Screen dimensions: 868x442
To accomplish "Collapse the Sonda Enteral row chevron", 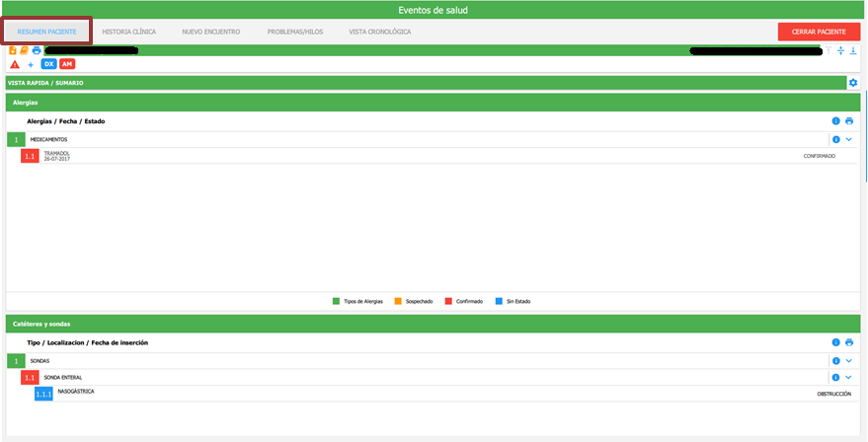I will (848, 377).
